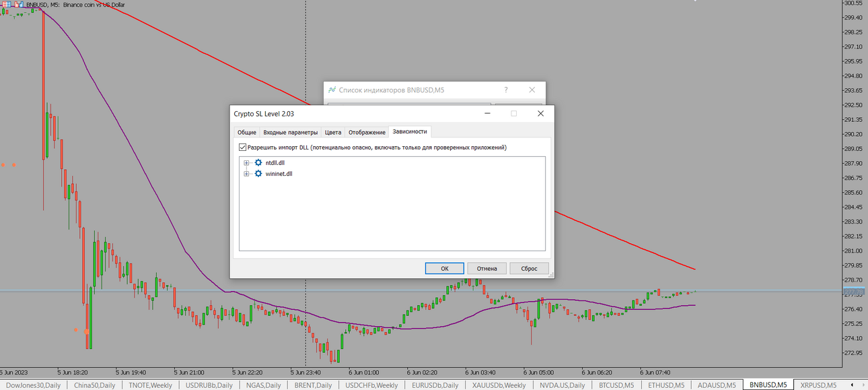Click the 5 Jun 18:20 time label
Viewport: 868px width, 390px height.
click(x=73, y=371)
